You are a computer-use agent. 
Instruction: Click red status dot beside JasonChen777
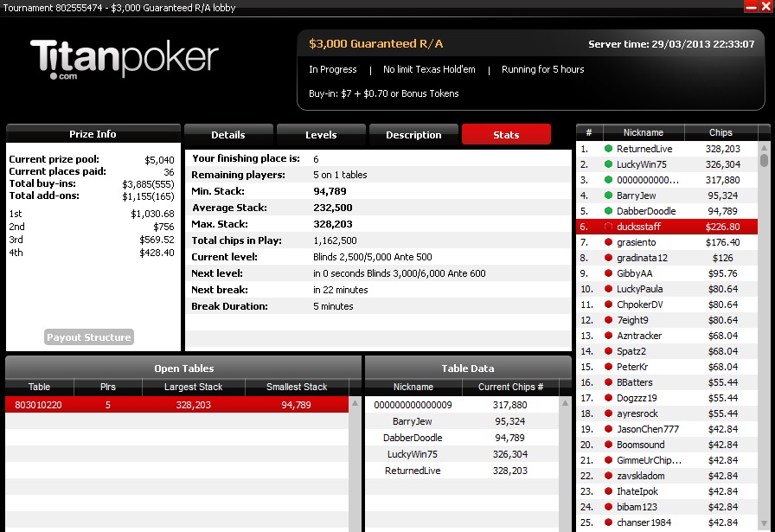point(608,429)
